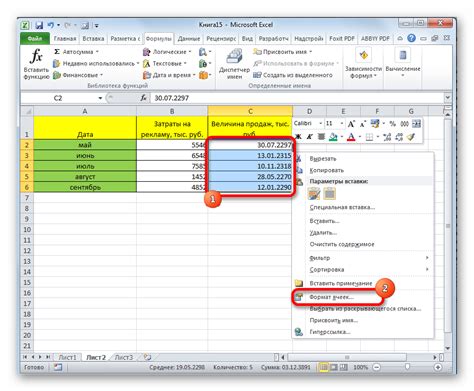Click the fx insert function button in formula bar
This screenshot has width=474, height=391.
[143, 98]
